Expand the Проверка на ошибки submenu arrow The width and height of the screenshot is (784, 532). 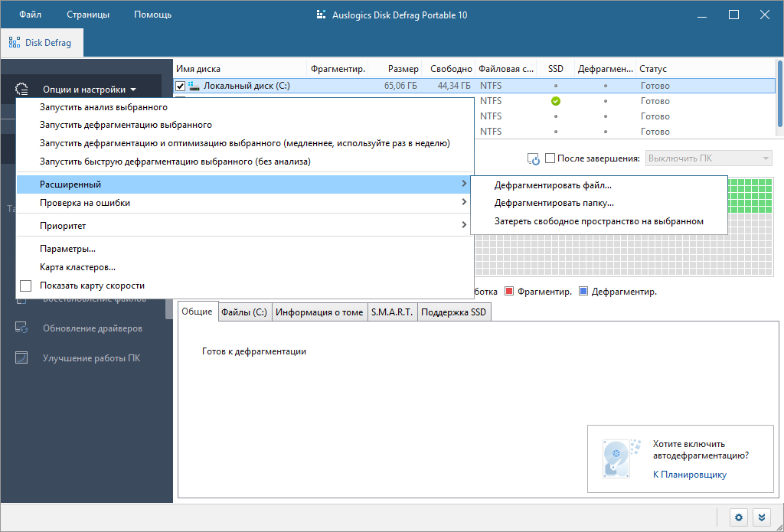tap(464, 202)
